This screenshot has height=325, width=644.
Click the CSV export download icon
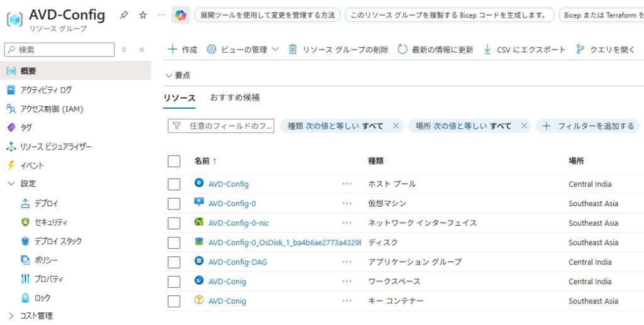pyautogui.click(x=487, y=50)
